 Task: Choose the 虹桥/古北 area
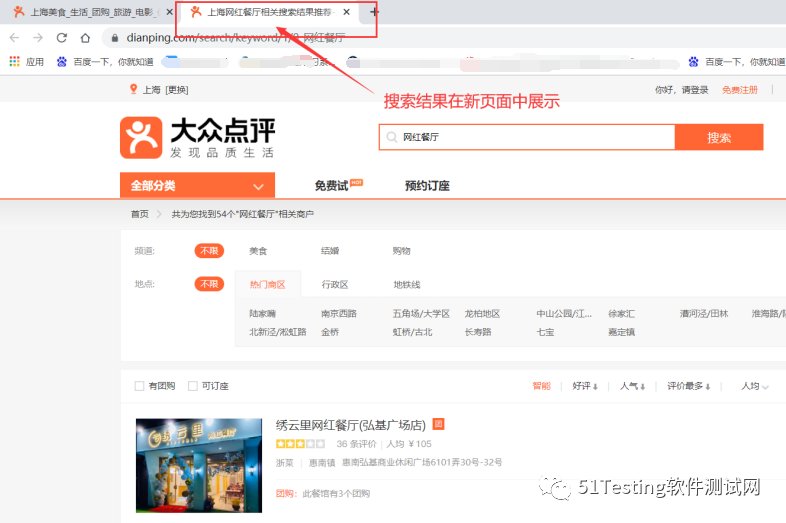[412, 332]
